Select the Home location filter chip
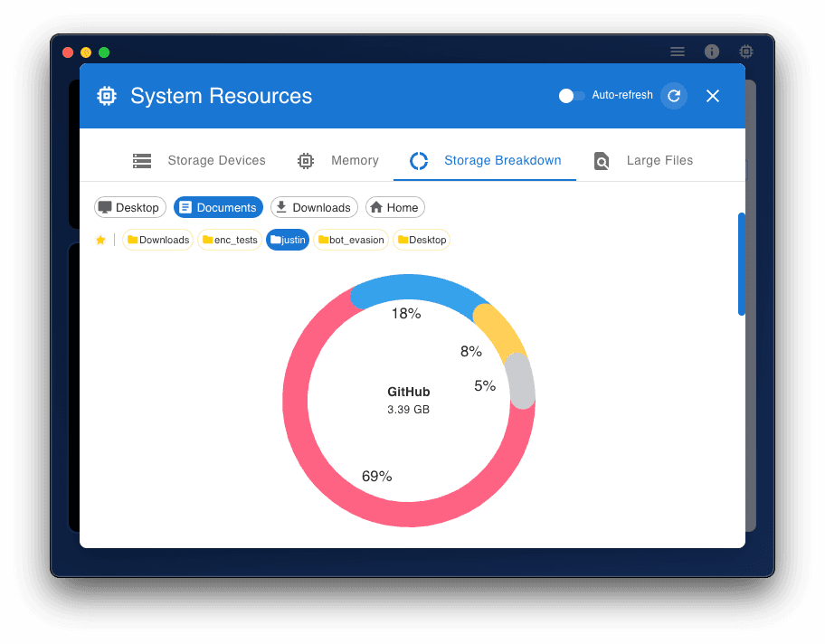The height and width of the screenshot is (644, 825). 395,207
